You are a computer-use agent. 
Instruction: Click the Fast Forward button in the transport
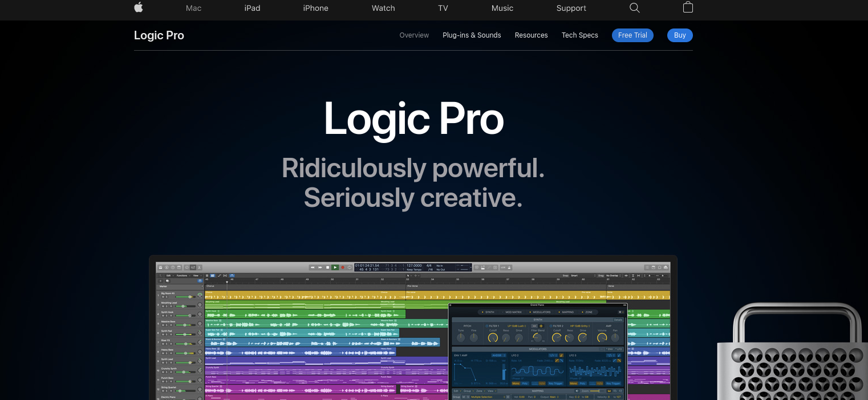[320, 267]
